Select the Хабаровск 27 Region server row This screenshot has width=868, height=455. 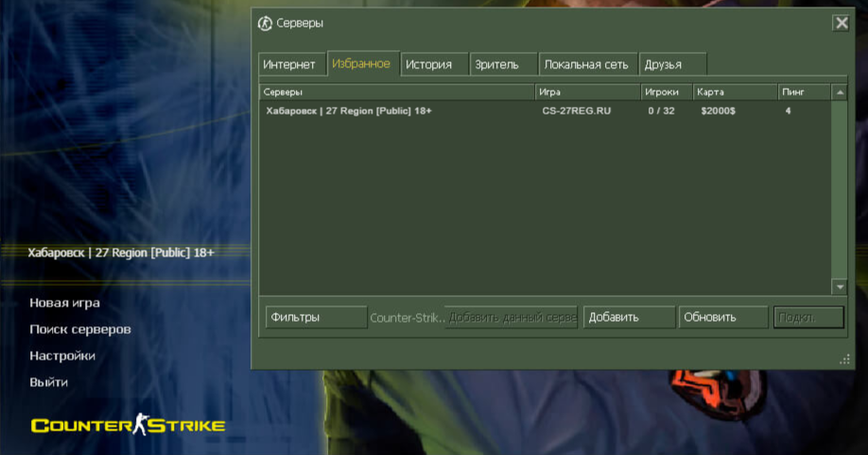(545, 111)
